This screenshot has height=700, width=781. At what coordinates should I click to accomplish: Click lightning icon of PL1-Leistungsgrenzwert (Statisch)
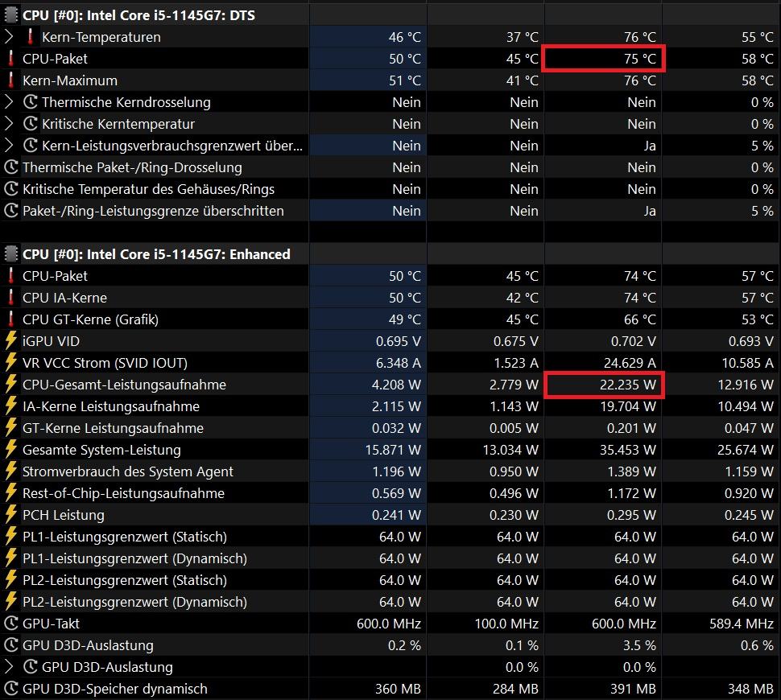pos(11,537)
